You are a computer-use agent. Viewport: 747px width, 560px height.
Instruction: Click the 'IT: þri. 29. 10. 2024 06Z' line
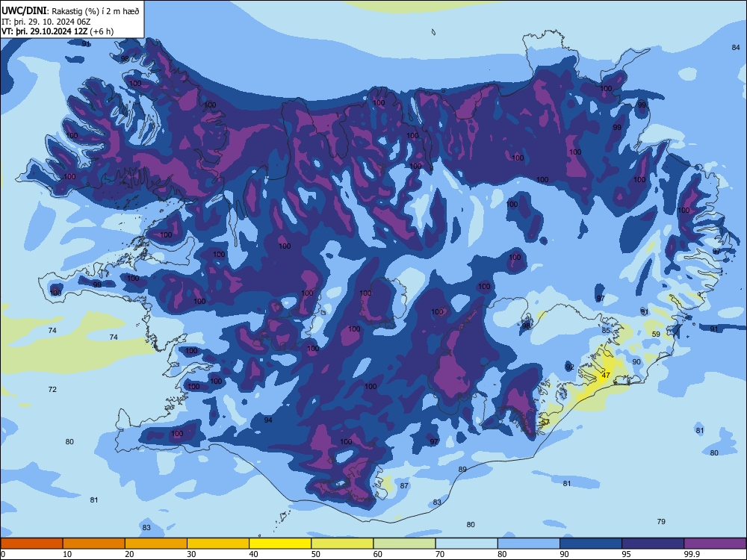(x=46, y=22)
